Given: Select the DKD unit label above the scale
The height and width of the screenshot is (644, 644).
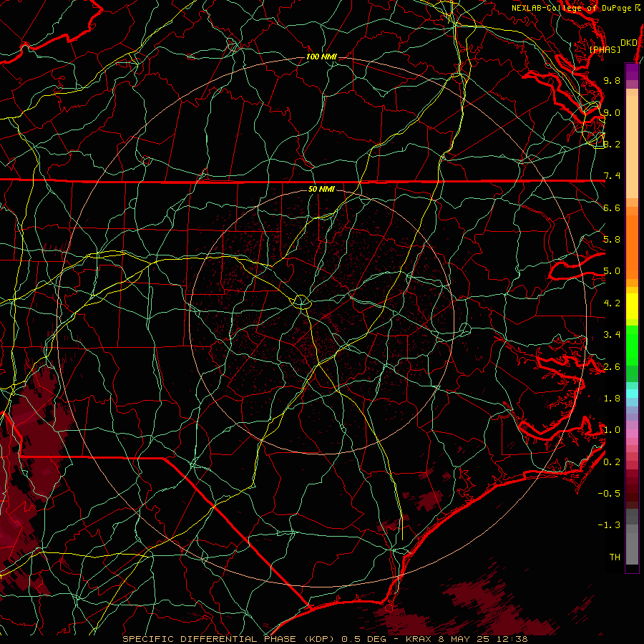Looking at the screenshot, I should coord(628,43).
